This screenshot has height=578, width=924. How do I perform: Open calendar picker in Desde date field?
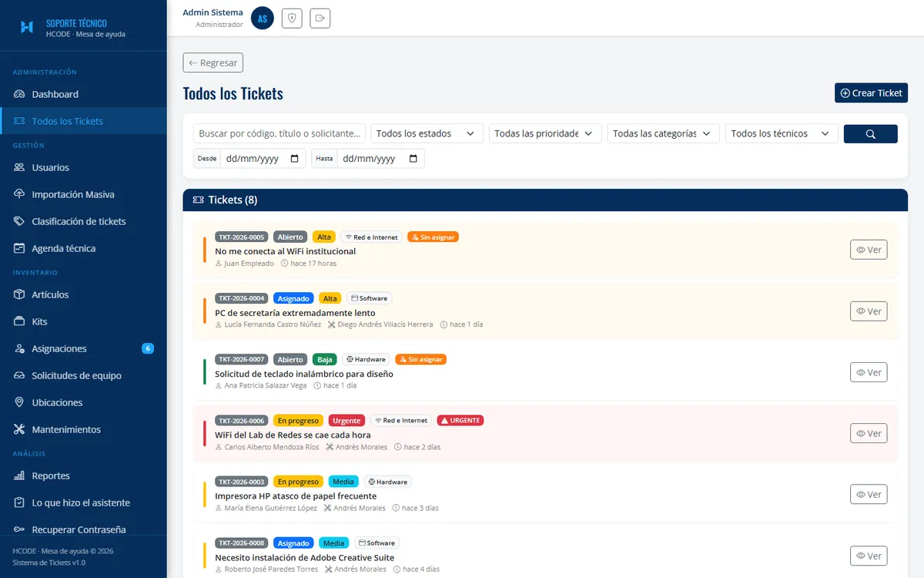point(295,159)
